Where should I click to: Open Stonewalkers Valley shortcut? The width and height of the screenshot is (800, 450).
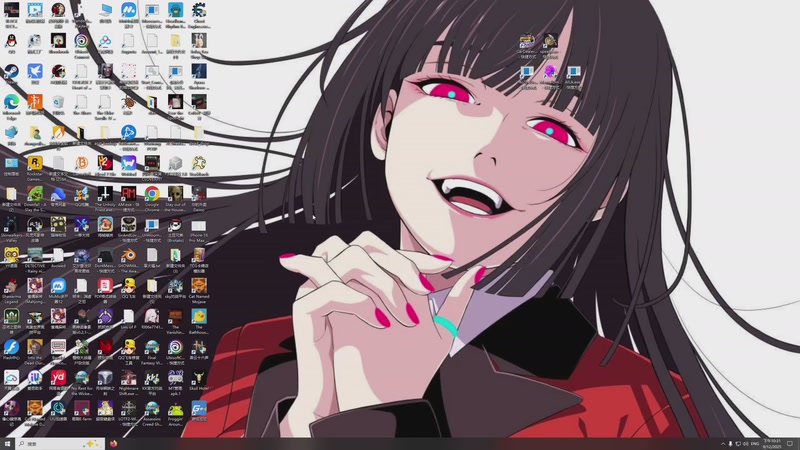click(x=11, y=225)
